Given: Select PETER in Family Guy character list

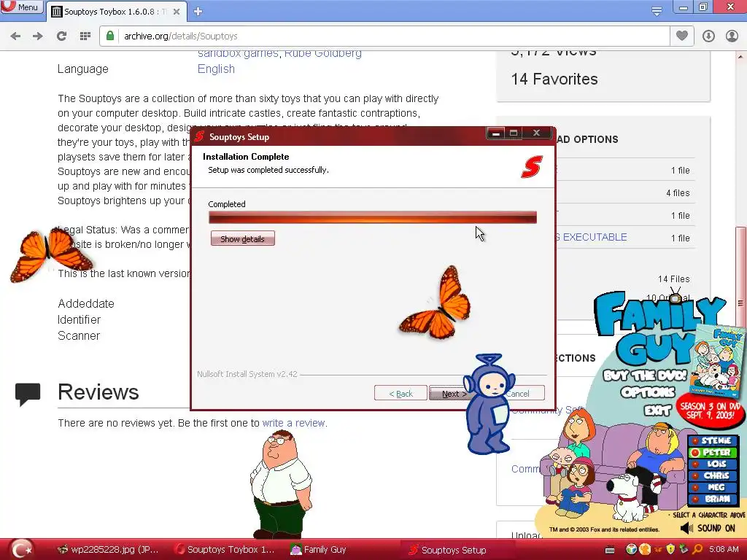Looking at the screenshot, I should click(713, 452).
